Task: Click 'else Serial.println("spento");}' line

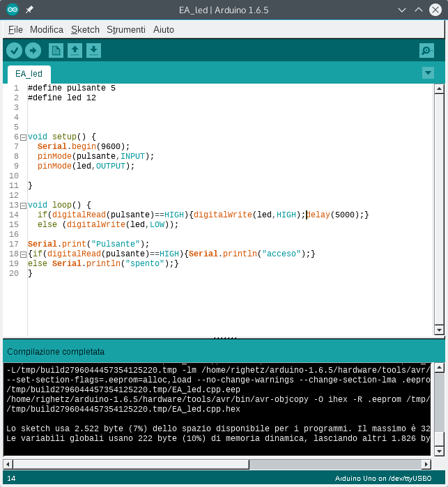Action: (x=103, y=263)
